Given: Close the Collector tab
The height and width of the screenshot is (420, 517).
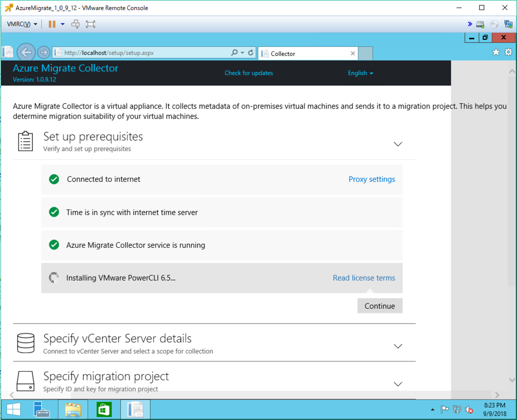Looking at the screenshot, I should click(353, 54).
